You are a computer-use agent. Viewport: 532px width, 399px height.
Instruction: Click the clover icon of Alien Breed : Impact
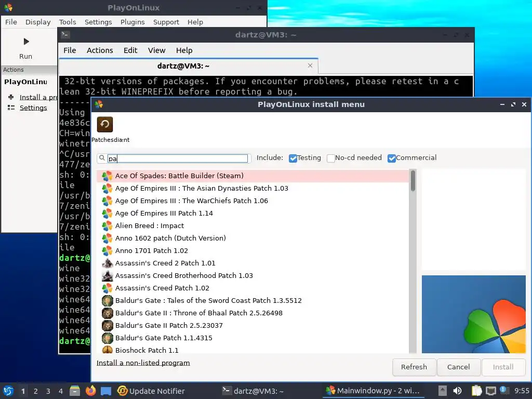click(x=107, y=225)
